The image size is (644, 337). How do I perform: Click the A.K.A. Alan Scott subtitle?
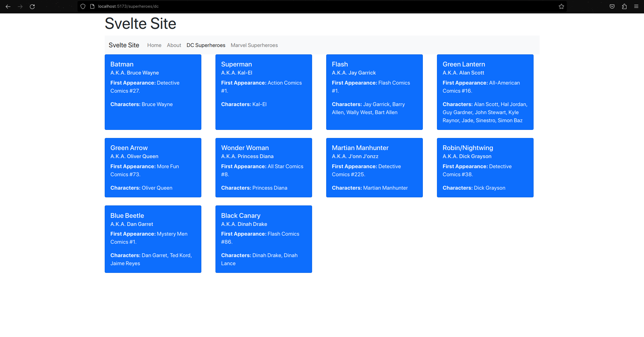463,73
